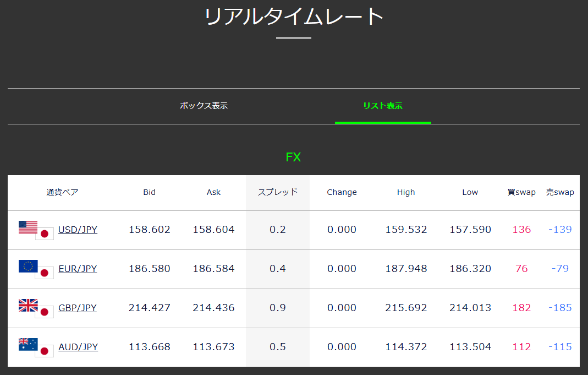Click the GBP/JPY buy swap value 182
The image size is (588, 375).
521,308
